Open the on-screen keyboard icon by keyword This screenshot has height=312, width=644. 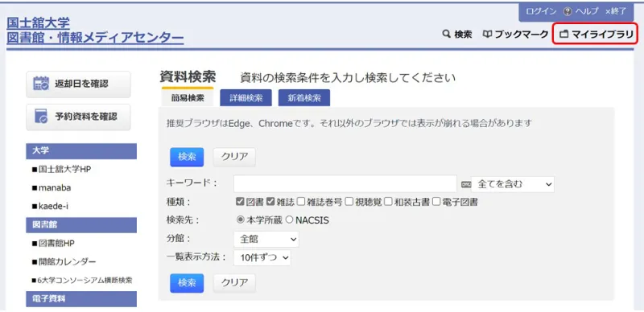click(465, 185)
